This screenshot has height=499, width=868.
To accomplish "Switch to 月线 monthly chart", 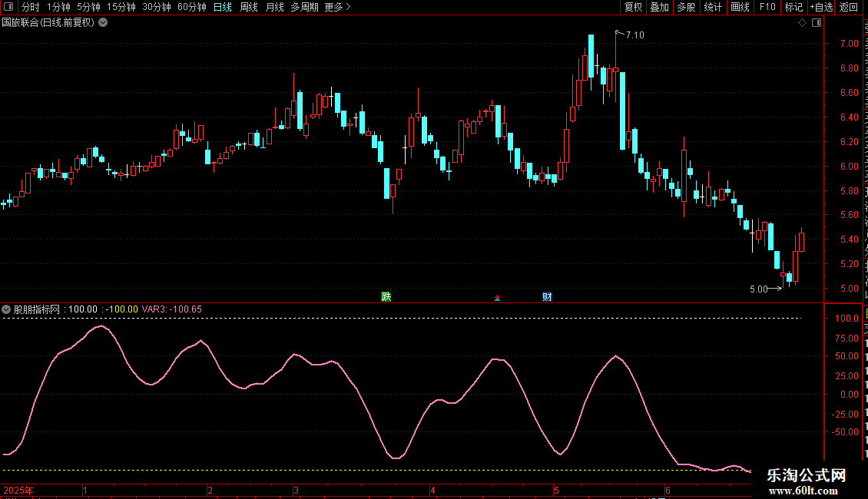I will 274,7.
